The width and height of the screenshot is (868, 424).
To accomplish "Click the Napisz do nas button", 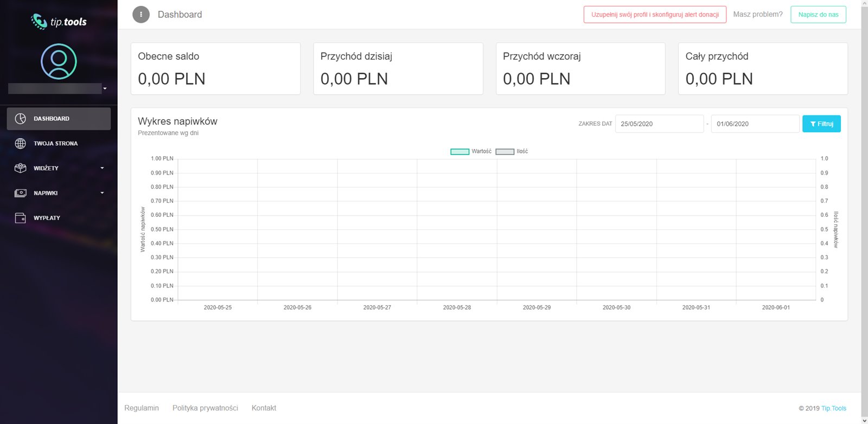I will click(x=818, y=15).
